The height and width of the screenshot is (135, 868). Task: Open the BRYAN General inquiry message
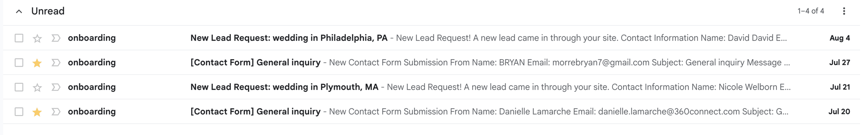[x=431, y=62]
